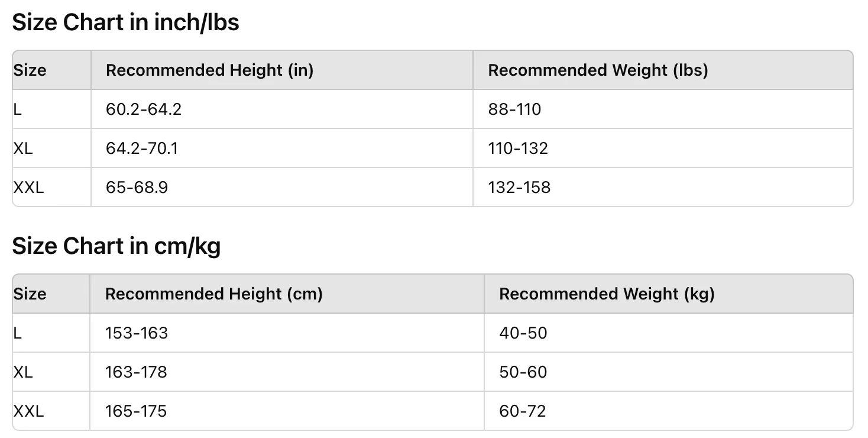Image resolution: width=868 pixels, height=438 pixels.
Task: Select the 110-132 weight cell
Action: click(x=518, y=149)
